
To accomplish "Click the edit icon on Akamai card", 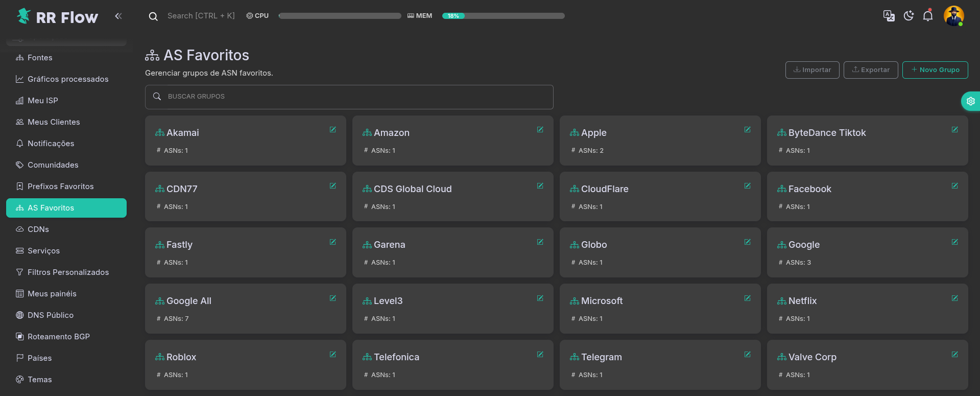I will click(x=332, y=130).
